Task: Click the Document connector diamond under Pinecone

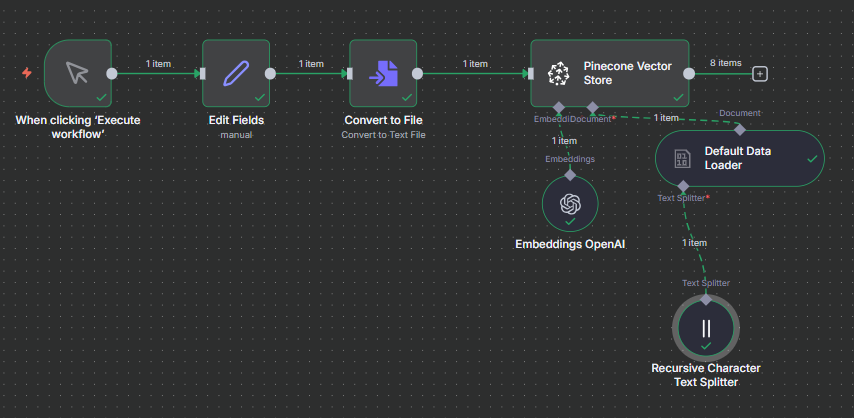Action: [592, 106]
